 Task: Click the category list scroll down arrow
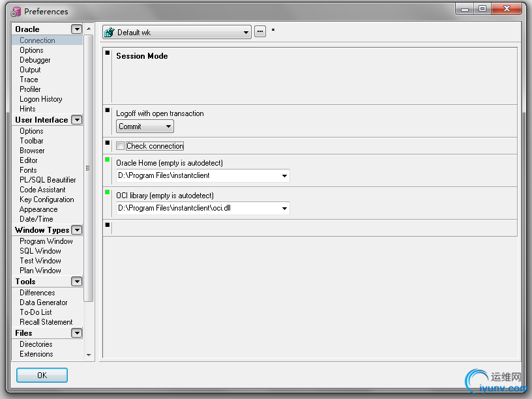click(x=89, y=355)
